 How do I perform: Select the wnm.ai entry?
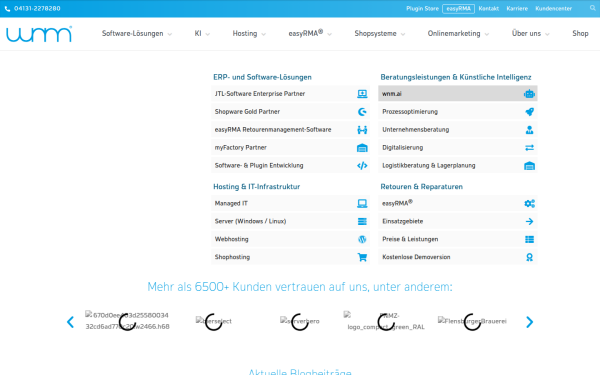(458, 94)
